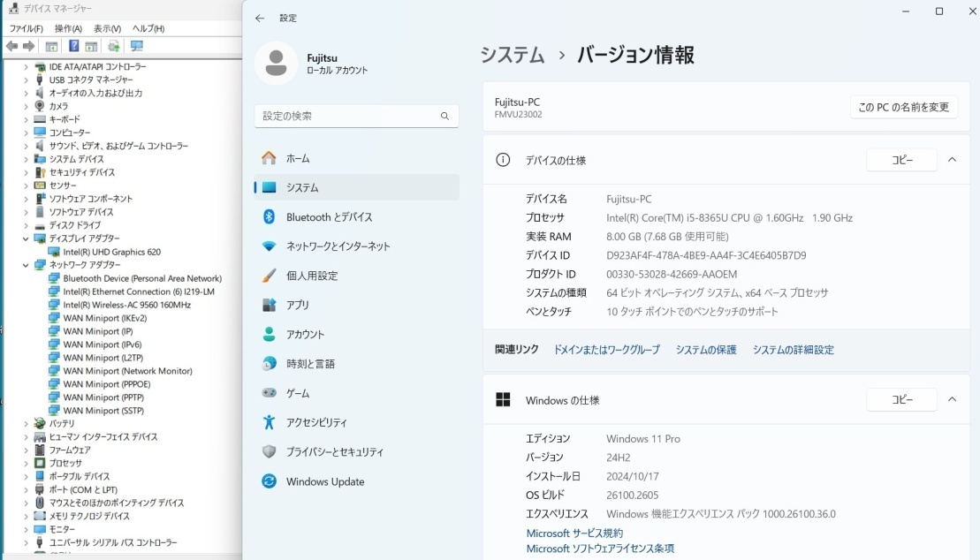The width and height of the screenshot is (980, 560).
Task: Open Microsoft サービス規約 link
Action: click(x=574, y=534)
